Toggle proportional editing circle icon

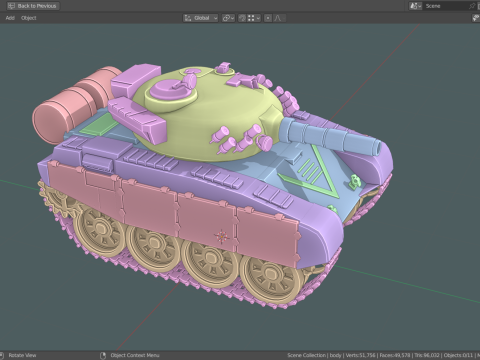pyautogui.click(x=268, y=18)
